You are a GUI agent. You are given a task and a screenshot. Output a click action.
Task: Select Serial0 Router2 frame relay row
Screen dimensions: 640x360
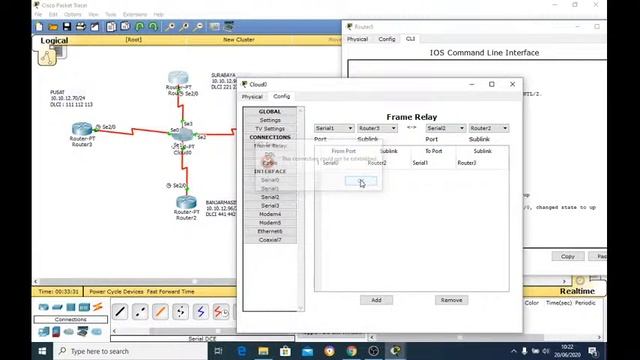411,163
